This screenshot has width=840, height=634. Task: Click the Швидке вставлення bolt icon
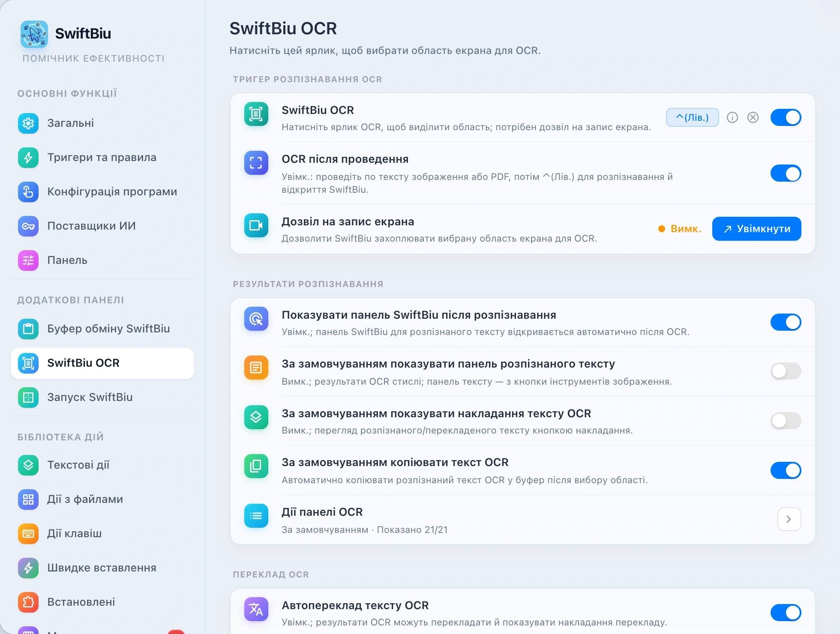click(x=28, y=568)
